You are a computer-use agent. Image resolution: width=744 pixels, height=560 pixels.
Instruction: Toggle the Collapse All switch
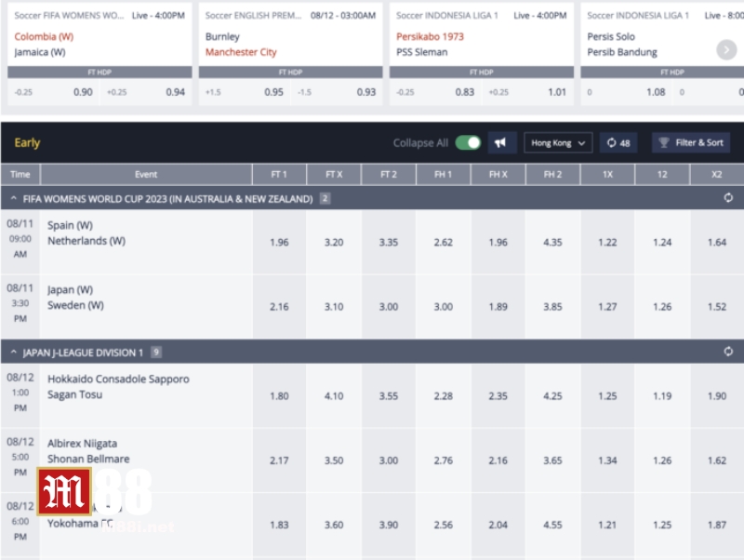470,142
